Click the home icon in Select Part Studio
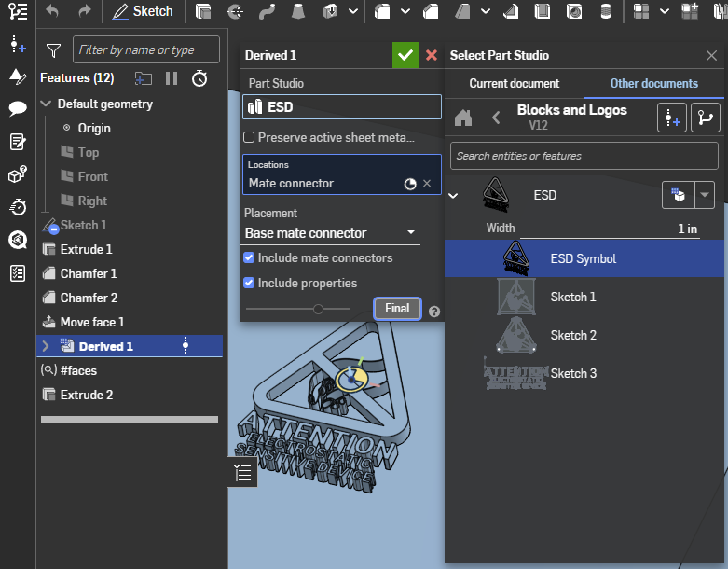This screenshot has height=569, width=728. [x=463, y=118]
